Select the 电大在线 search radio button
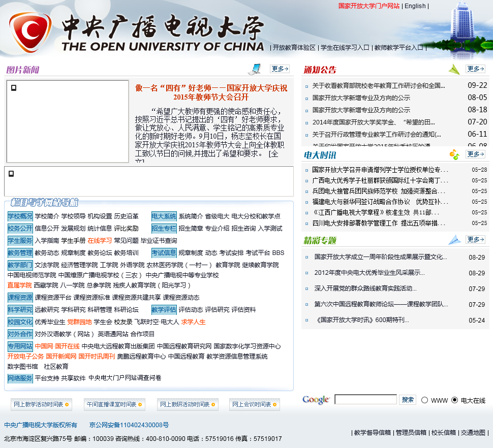The width and height of the screenshot is (493, 448). 454,400
